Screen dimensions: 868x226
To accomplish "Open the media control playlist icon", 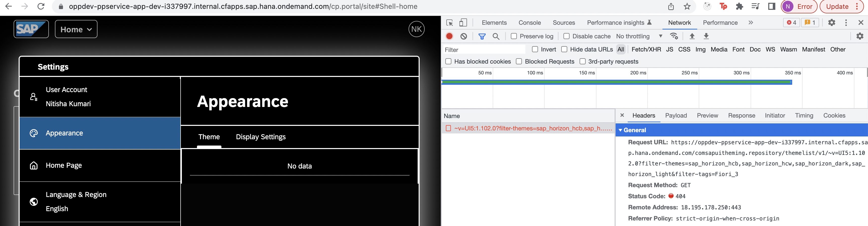I will click(x=755, y=6).
